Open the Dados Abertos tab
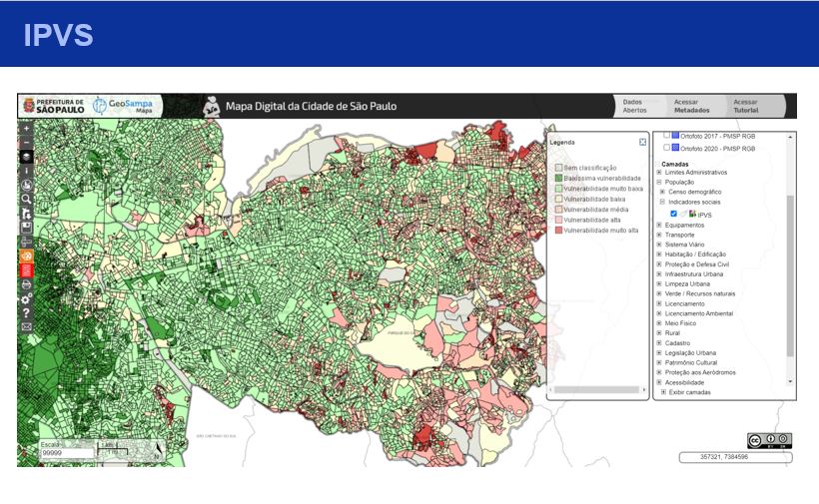This screenshot has height=504, width=819. pos(634,106)
